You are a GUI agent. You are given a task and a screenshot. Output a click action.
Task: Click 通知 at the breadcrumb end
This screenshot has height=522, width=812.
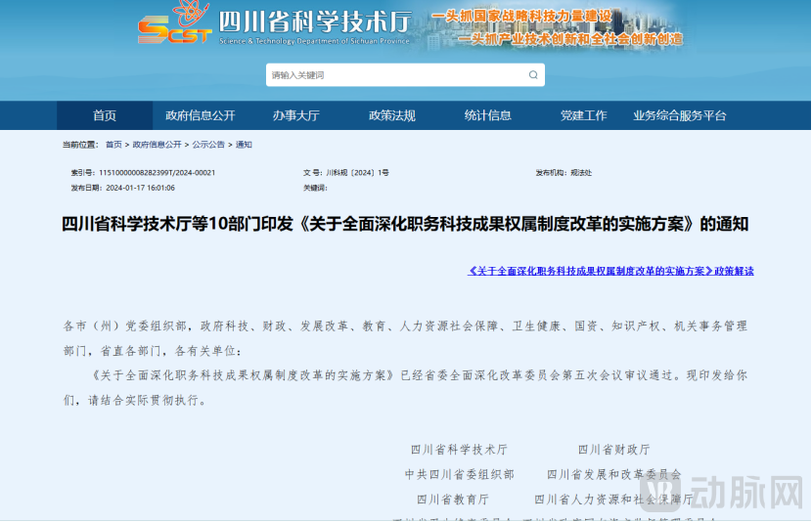pos(244,145)
